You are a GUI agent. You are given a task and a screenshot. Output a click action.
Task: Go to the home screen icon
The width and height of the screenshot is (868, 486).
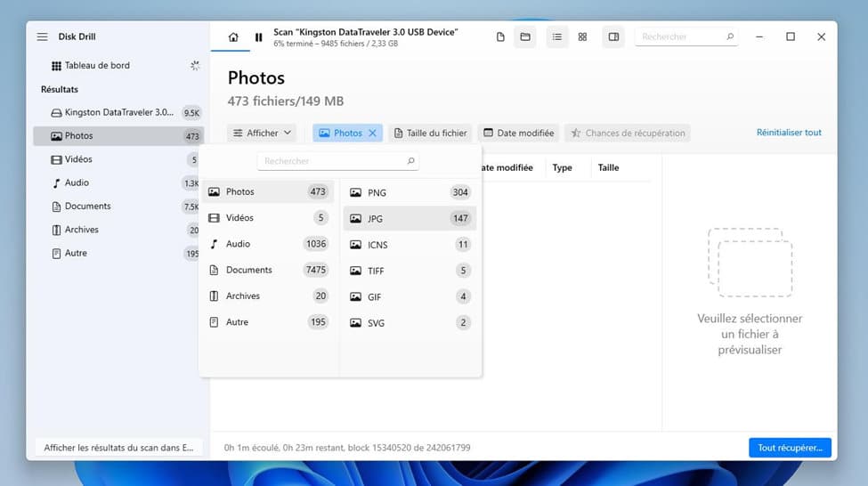point(233,37)
